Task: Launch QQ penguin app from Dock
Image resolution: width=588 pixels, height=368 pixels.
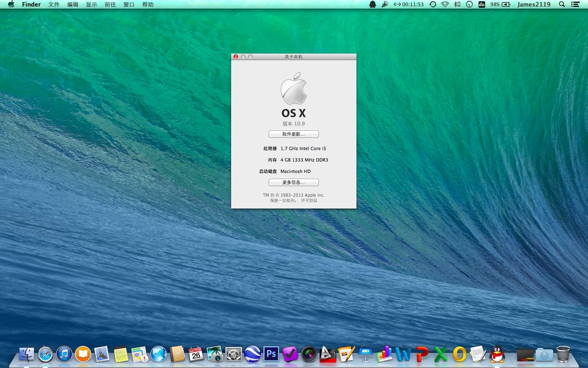Action: [497, 354]
